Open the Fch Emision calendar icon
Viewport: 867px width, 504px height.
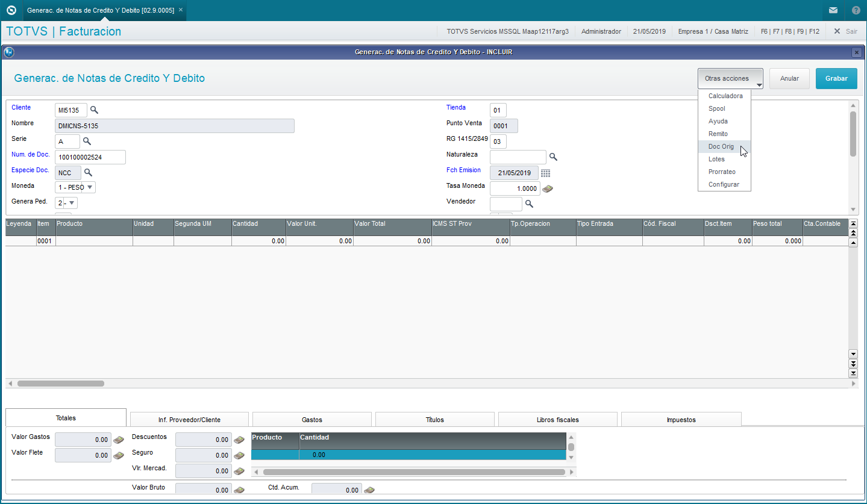[545, 173]
